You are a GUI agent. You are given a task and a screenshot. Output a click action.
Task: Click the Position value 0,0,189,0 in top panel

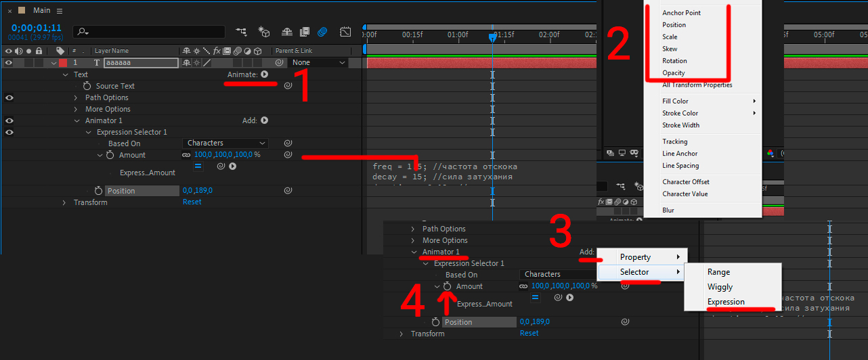pyautogui.click(x=198, y=191)
